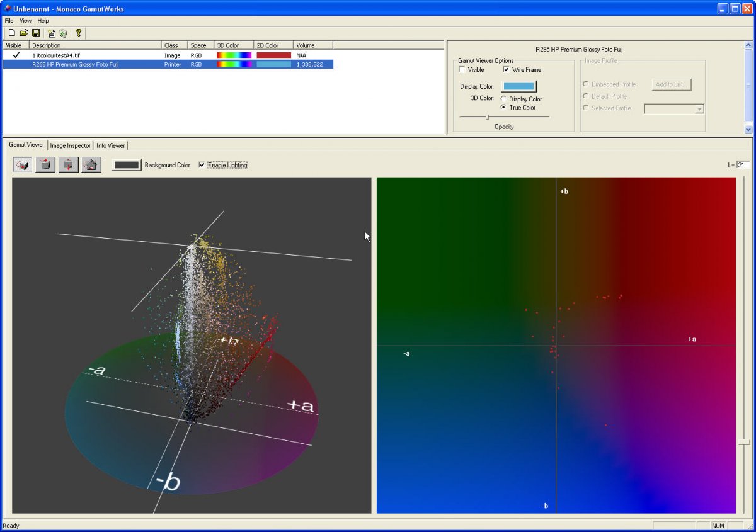Uncheck the Wire Frame option

tap(507, 70)
